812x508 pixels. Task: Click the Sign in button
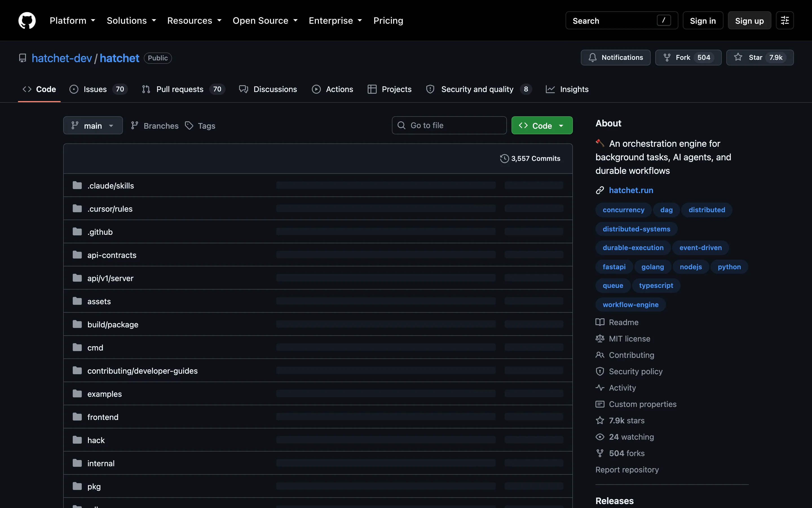tap(703, 21)
